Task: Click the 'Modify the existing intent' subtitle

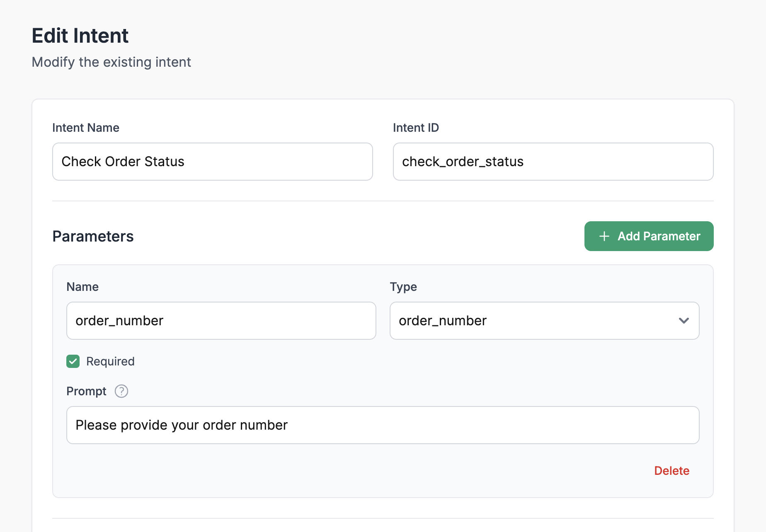Action: point(112,62)
